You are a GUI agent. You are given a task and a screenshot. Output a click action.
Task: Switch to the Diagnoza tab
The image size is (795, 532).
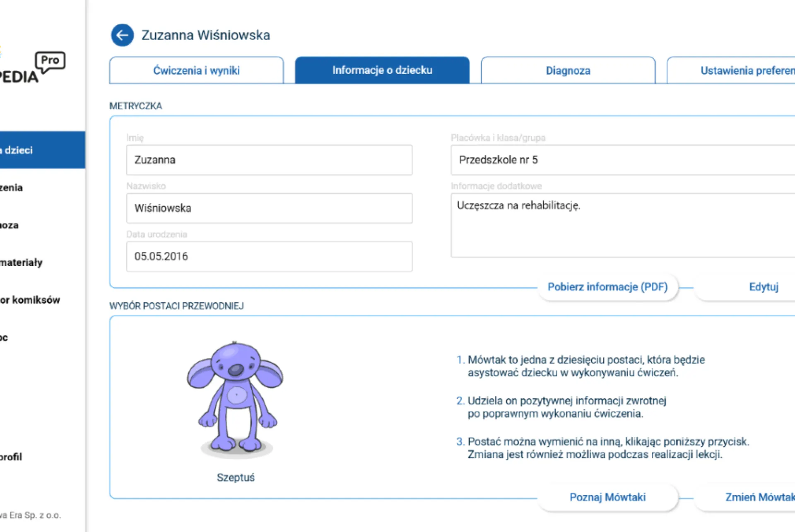coord(568,70)
